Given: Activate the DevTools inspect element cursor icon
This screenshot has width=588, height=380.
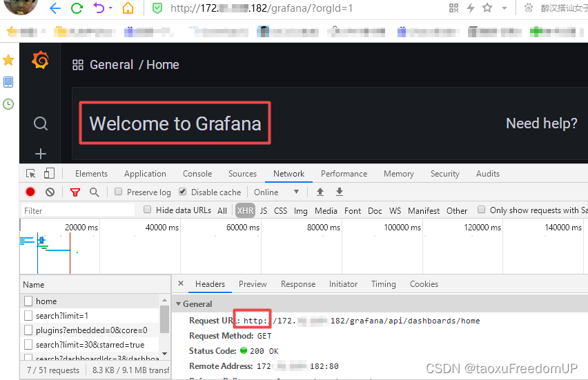Looking at the screenshot, I should coord(31,174).
